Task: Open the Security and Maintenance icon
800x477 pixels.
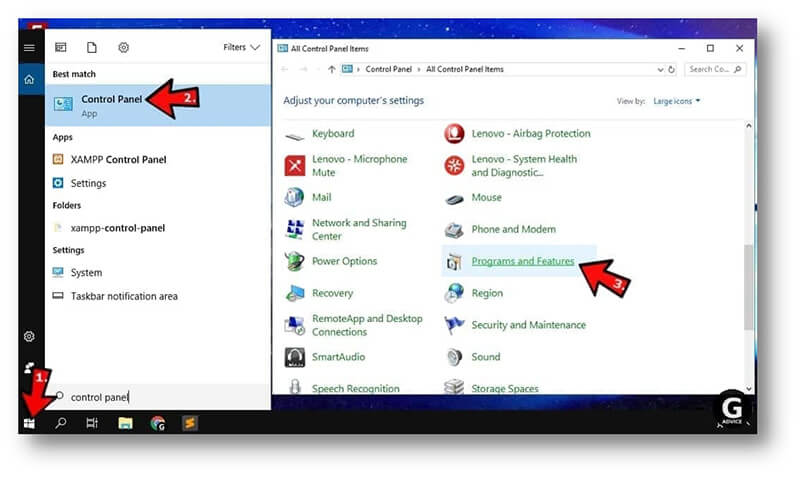Action: 454,325
